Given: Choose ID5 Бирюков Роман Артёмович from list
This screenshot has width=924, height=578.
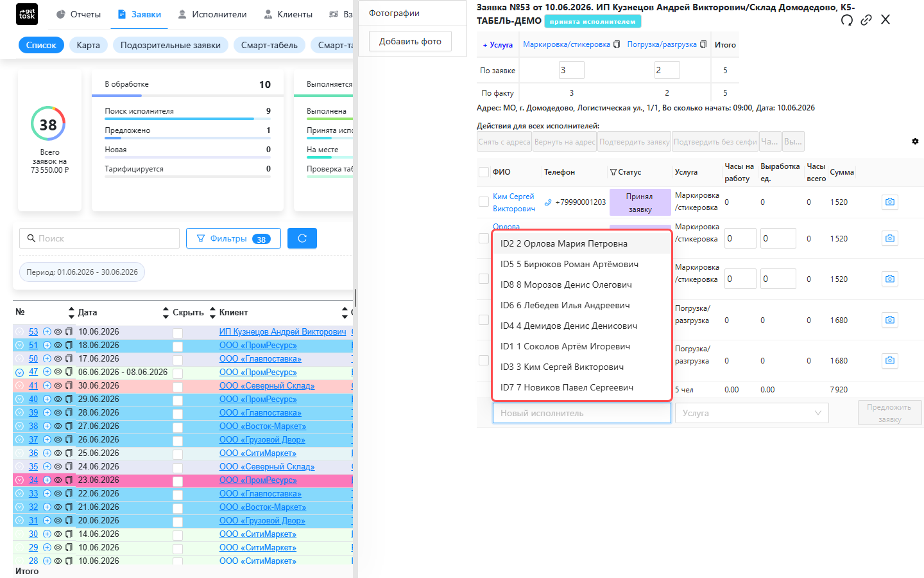Looking at the screenshot, I should click(582, 264).
